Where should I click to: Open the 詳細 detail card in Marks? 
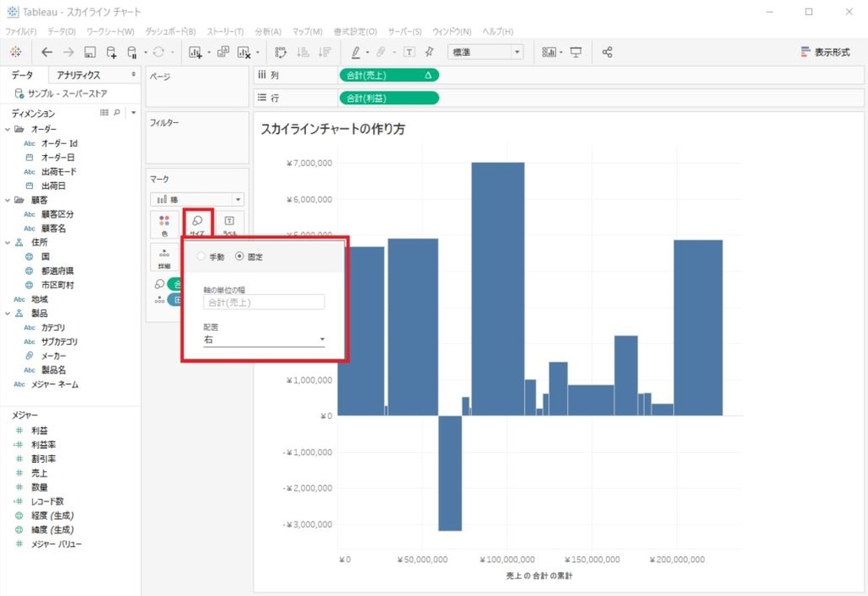pos(164,258)
